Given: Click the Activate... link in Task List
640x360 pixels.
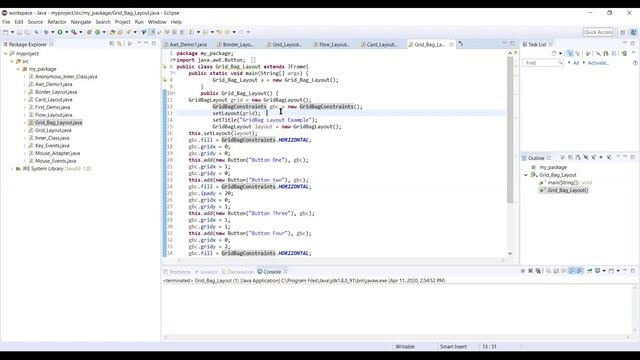Looking at the screenshot, I should point(598,63).
